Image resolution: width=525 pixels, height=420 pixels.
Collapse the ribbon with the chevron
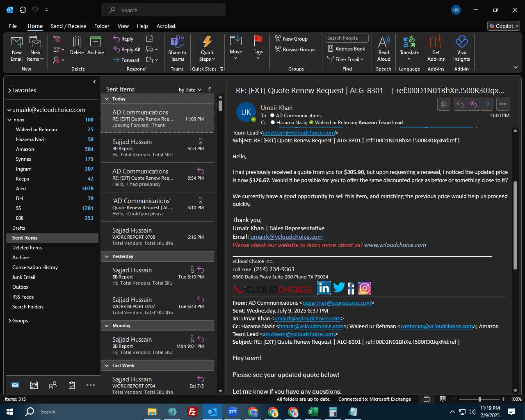(516, 67)
